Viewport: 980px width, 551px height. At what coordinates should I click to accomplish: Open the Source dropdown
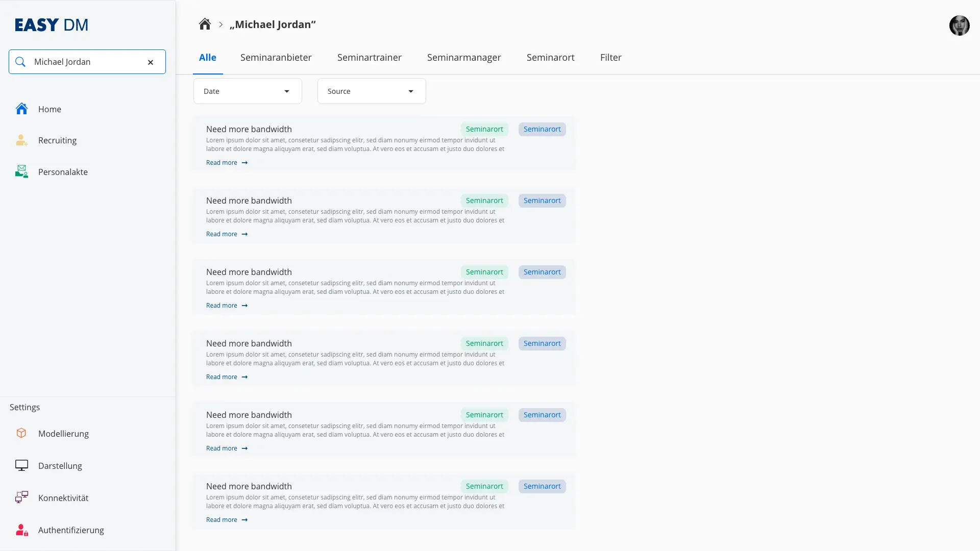(x=372, y=91)
